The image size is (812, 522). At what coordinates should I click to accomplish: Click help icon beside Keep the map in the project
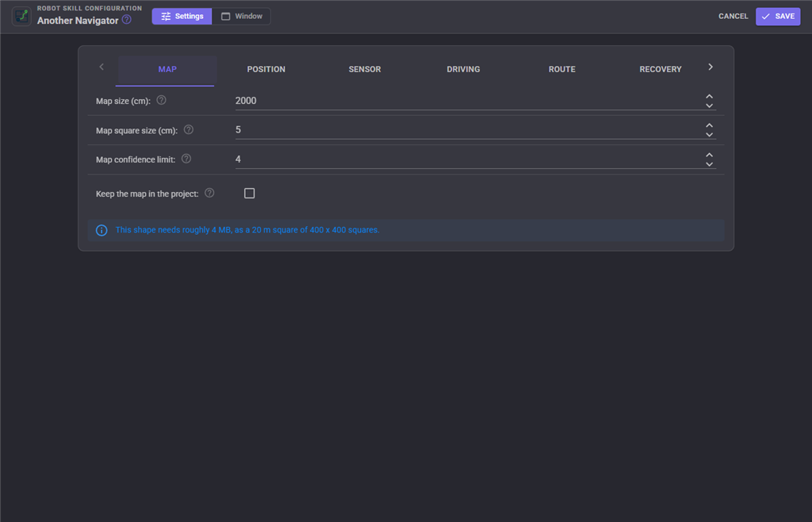(209, 193)
